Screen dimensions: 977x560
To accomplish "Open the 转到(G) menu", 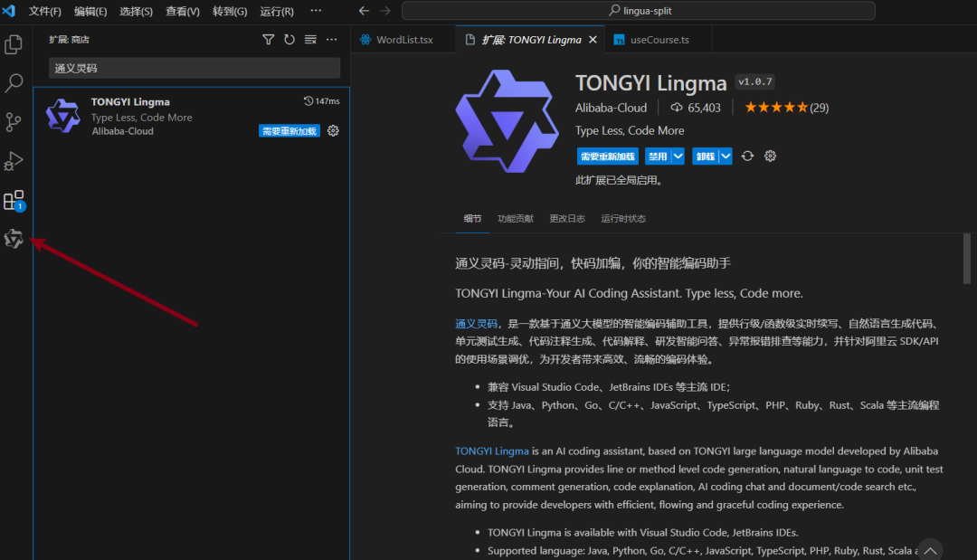I will tap(229, 11).
